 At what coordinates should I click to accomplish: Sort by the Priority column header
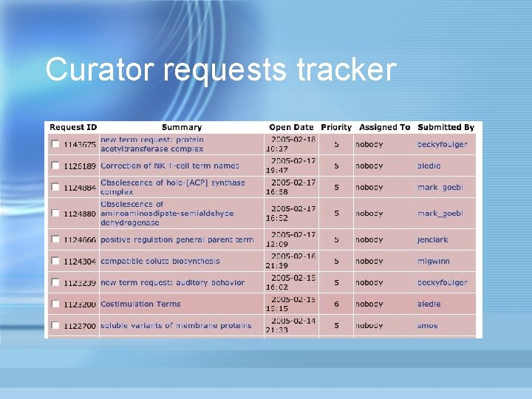(x=336, y=127)
